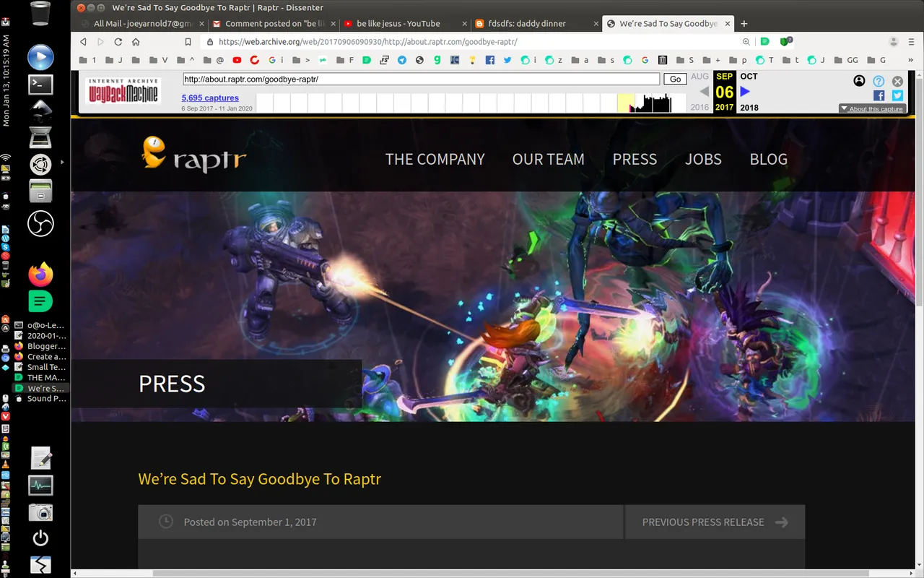This screenshot has height=578, width=924.
Task: Launch Firefox from the dock
Action: click(41, 275)
